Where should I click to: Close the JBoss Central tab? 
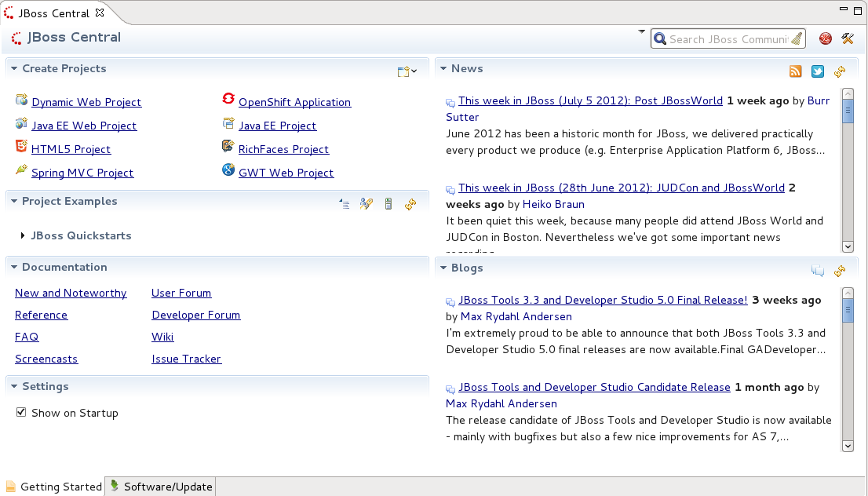tap(100, 13)
